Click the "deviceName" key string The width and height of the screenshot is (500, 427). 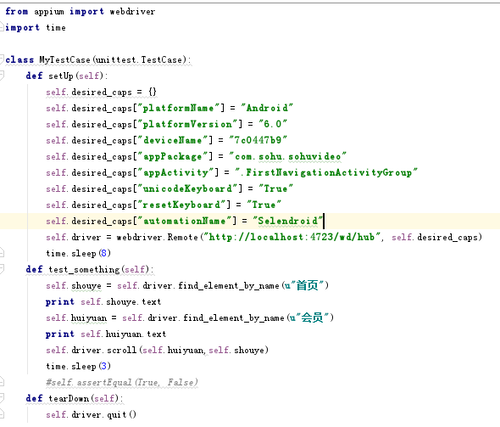pos(173,140)
